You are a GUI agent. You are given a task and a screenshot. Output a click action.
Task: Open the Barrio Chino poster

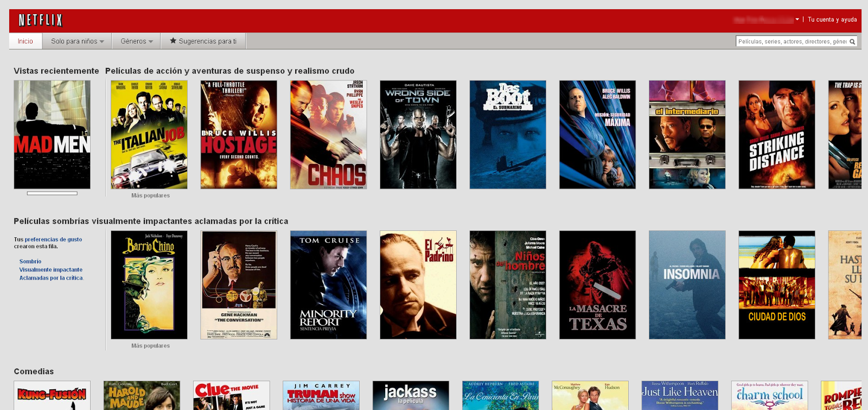point(149,285)
